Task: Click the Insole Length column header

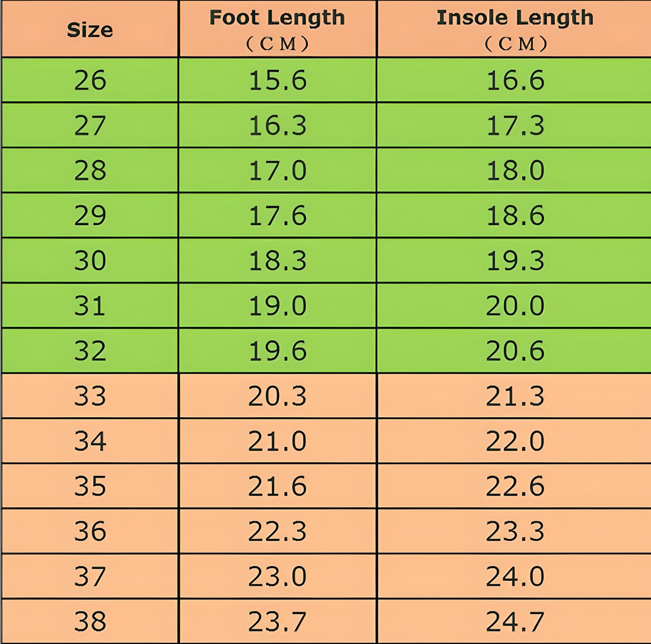Action: coord(515,29)
